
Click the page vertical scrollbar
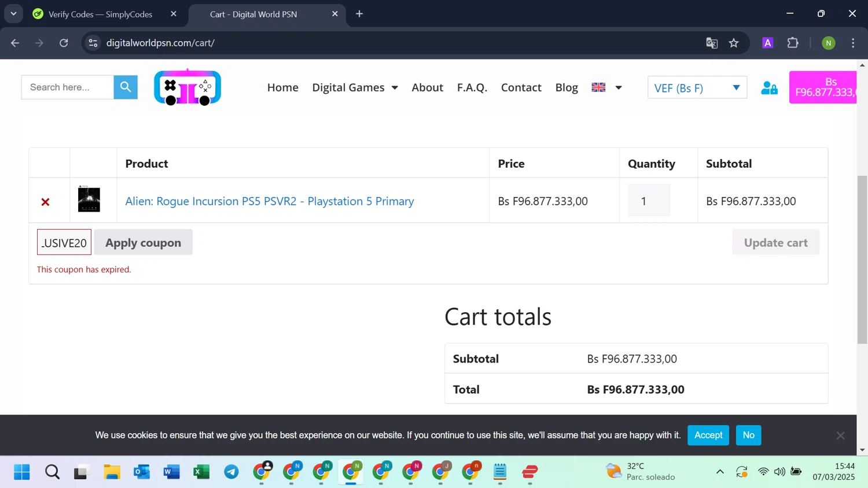point(862,259)
